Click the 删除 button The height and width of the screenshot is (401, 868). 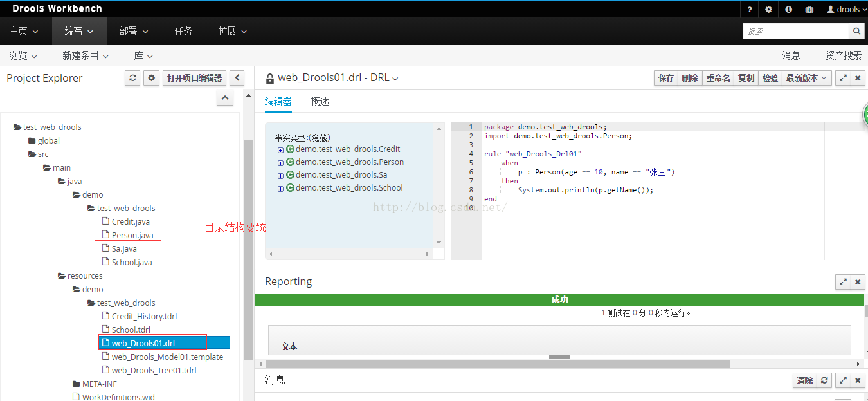click(x=690, y=78)
